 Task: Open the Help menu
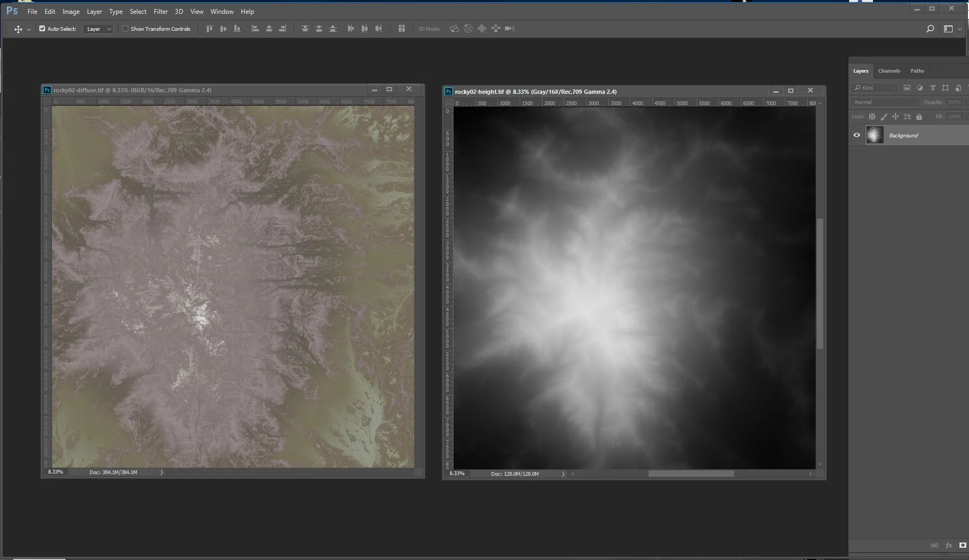247,11
